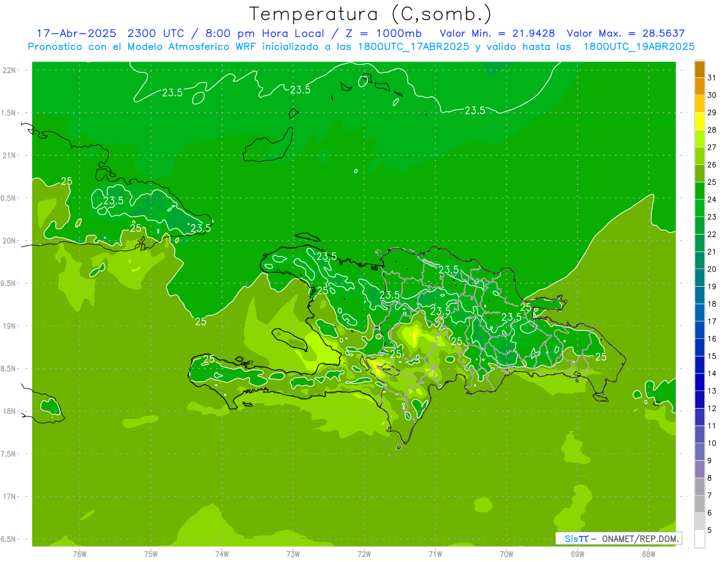Click the '69W' longitude label
Image resolution: width=728 pixels, height=562 pixels.
[x=578, y=554]
